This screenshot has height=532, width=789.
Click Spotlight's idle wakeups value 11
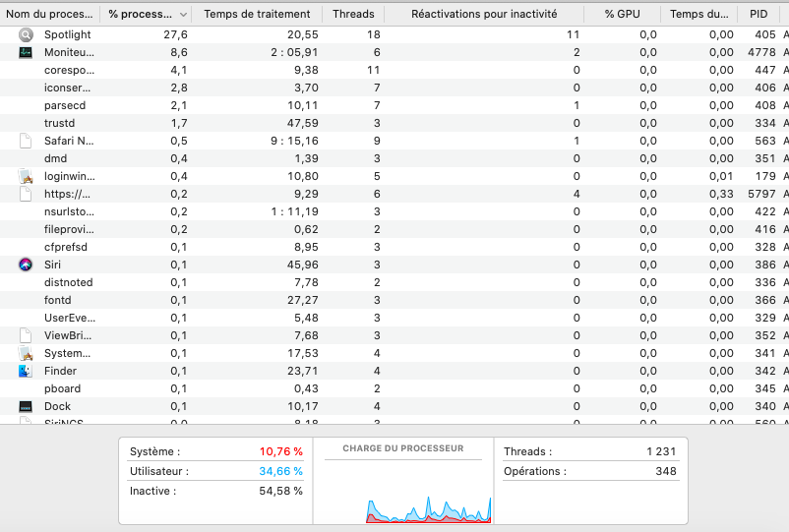click(x=574, y=34)
